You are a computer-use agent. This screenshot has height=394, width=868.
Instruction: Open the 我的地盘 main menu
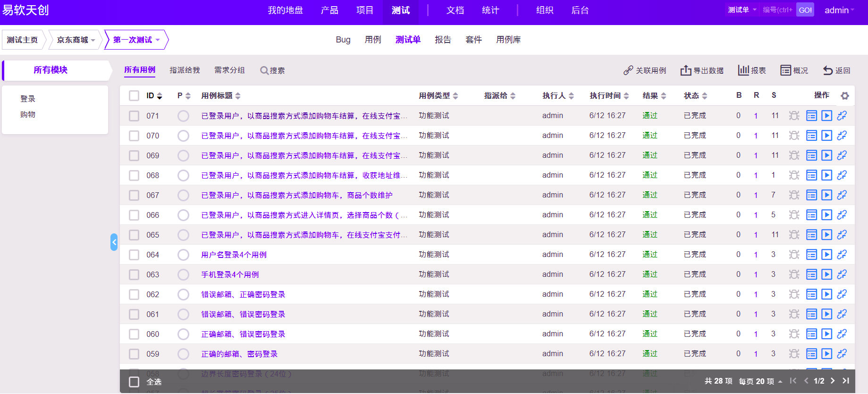coord(286,10)
